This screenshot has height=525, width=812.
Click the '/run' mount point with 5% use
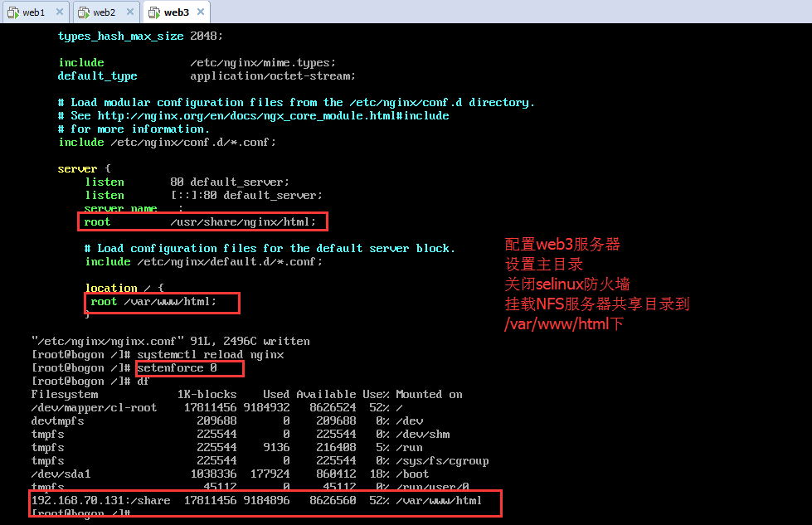[409, 448]
